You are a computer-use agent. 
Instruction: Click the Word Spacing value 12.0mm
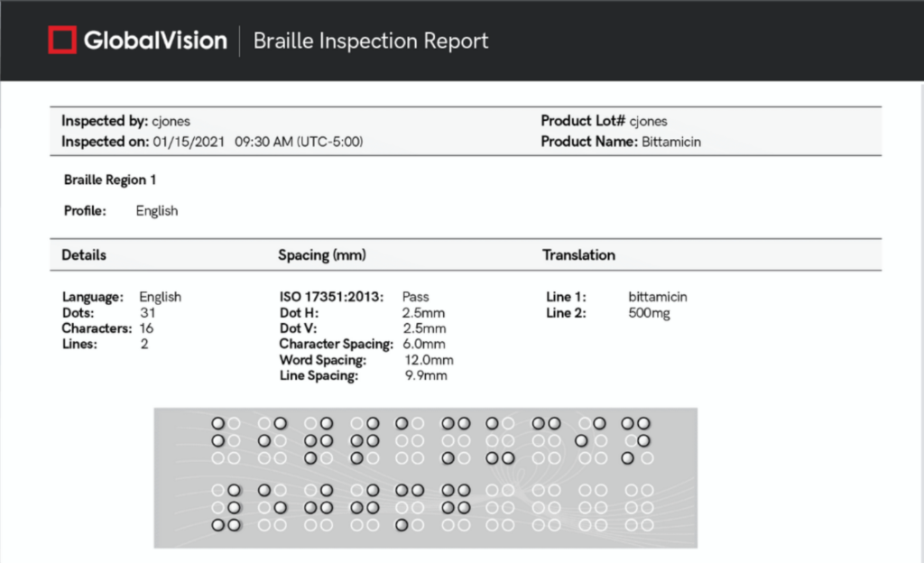tap(429, 360)
